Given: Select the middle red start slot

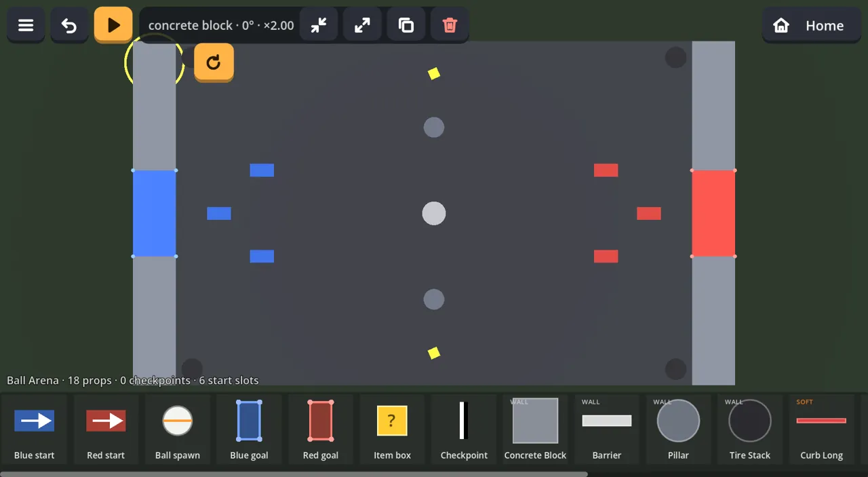Looking at the screenshot, I should coord(649,213).
